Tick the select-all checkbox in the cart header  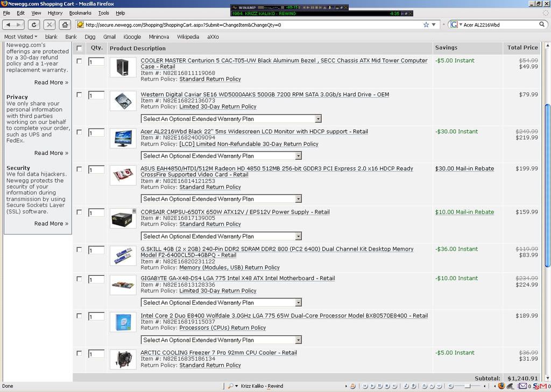click(80, 48)
